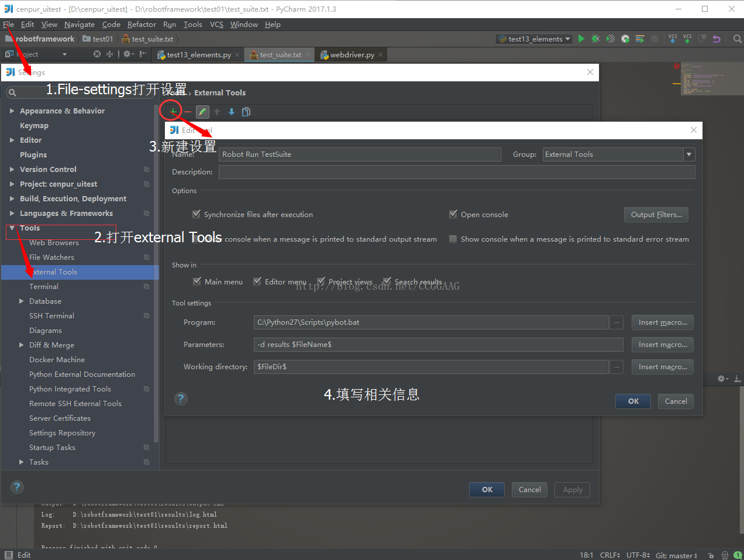Open the Navigate menu
Image resolution: width=744 pixels, height=560 pixels.
tap(80, 25)
